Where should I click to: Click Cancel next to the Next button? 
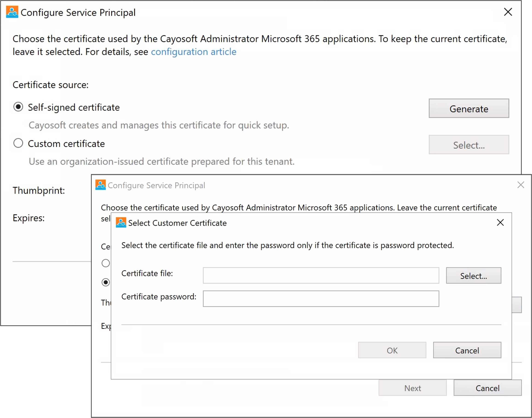click(x=487, y=388)
